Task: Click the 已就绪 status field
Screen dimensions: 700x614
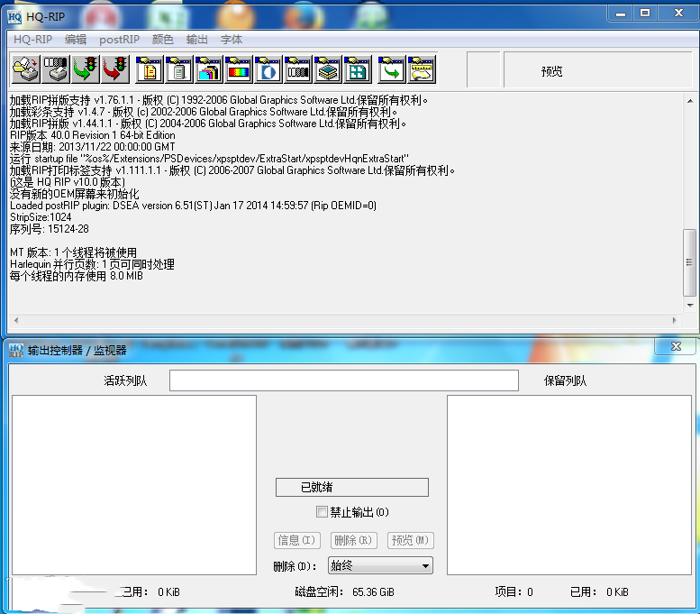Action: click(352, 487)
